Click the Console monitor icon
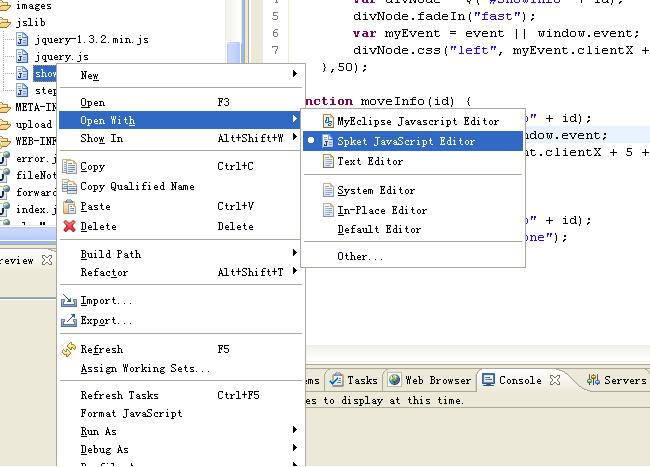The height and width of the screenshot is (467, 650). 488,380
